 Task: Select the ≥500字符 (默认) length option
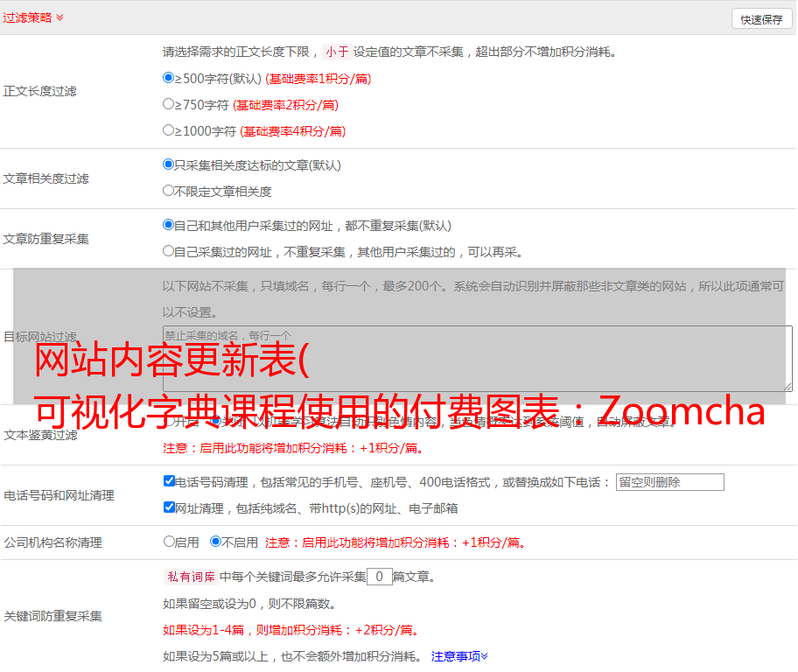click(168, 78)
